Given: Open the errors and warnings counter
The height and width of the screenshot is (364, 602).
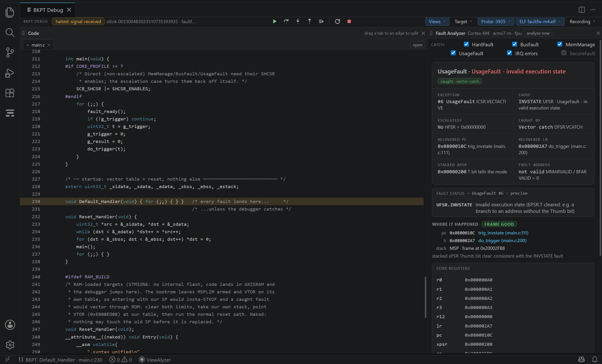Looking at the screenshot, I should pos(120,360).
